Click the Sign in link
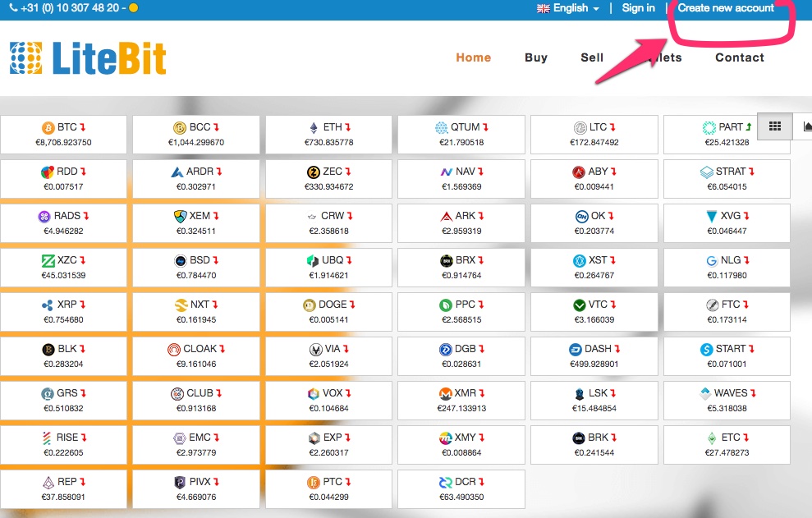This screenshot has height=518, width=812. (x=638, y=8)
